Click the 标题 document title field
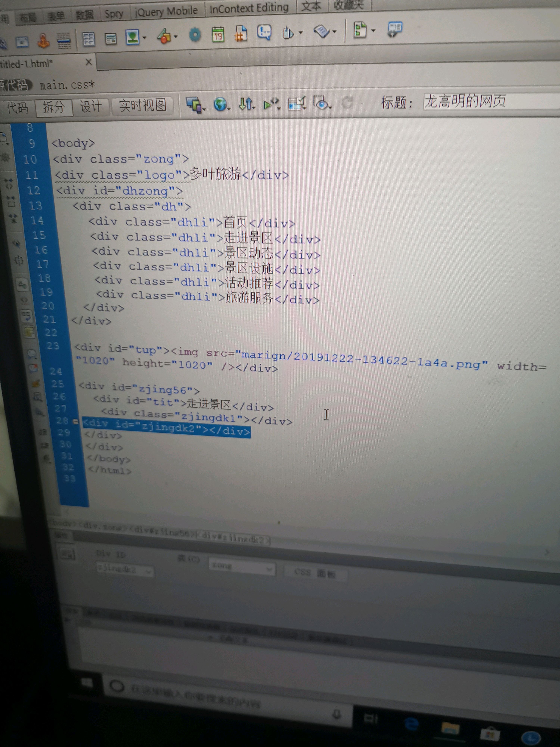The height and width of the screenshot is (747, 560). coord(491,102)
